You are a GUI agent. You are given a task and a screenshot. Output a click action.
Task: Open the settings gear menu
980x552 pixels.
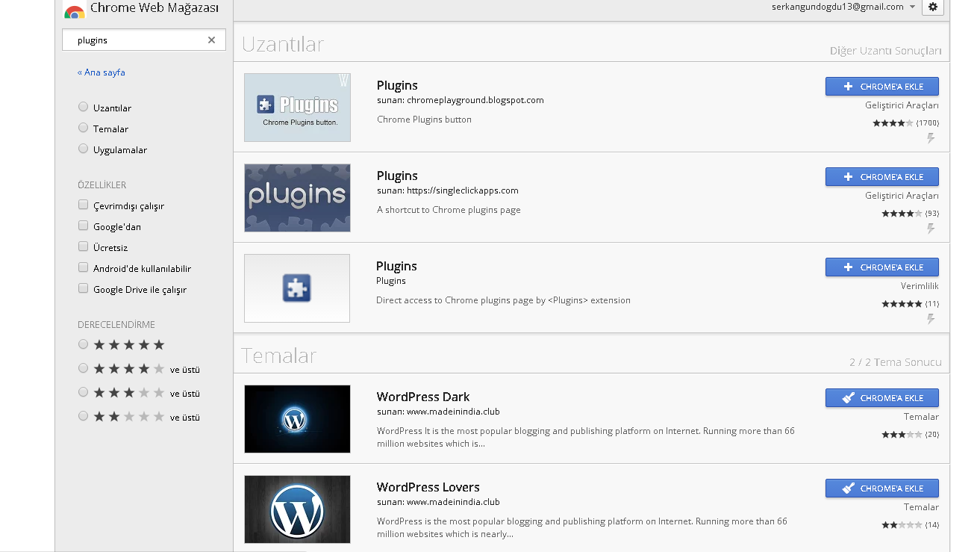(933, 7)
